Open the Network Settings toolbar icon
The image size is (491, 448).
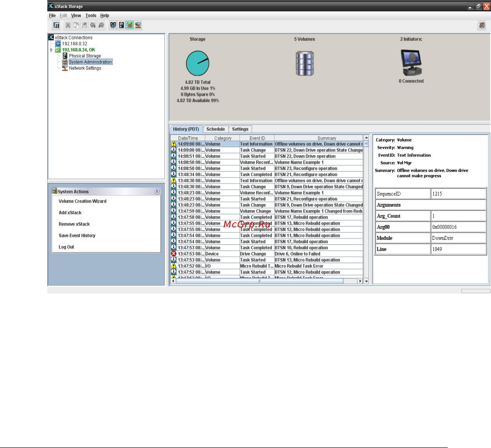click(138, 25)
